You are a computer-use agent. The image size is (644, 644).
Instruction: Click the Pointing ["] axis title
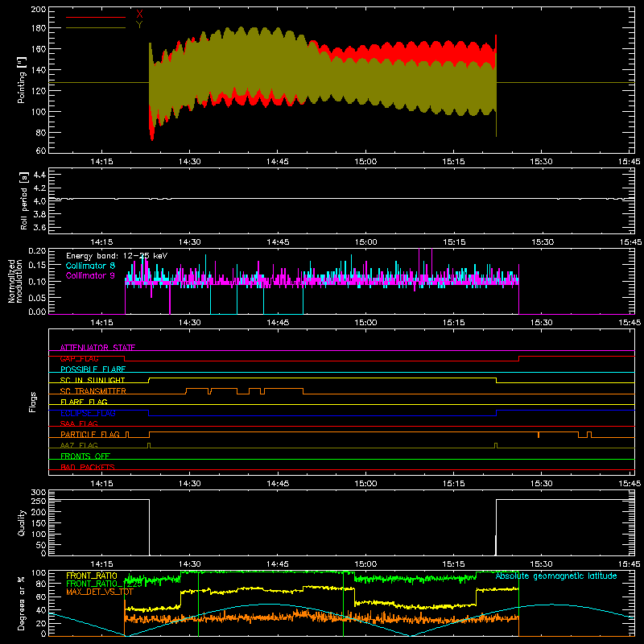point(22,80)
